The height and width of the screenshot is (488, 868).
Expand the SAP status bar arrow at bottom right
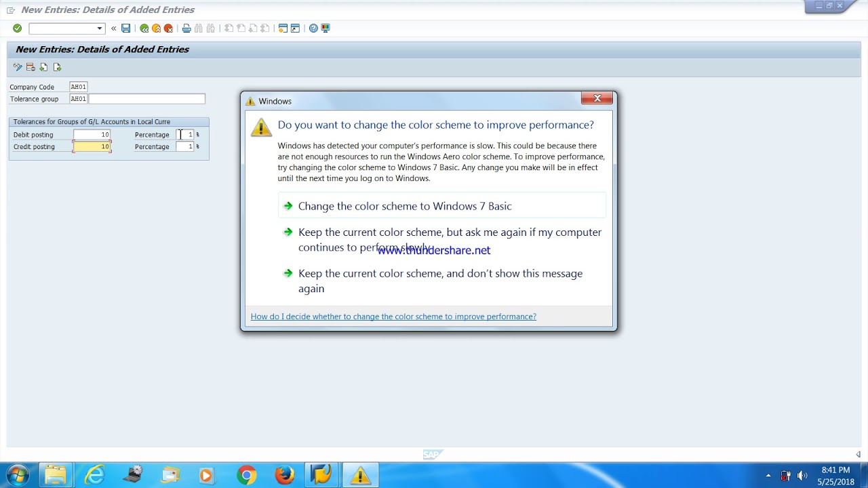tap(858, 454)
